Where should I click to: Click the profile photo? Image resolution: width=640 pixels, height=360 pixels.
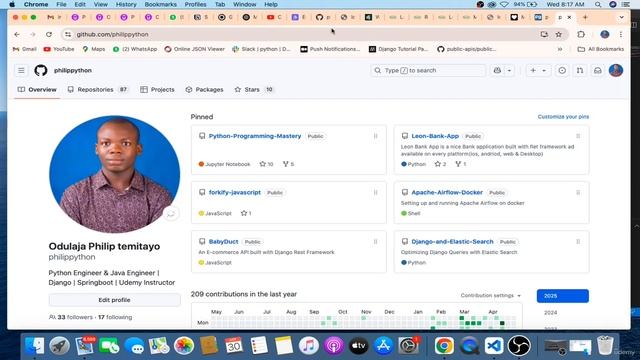click(x=114, y=174)
